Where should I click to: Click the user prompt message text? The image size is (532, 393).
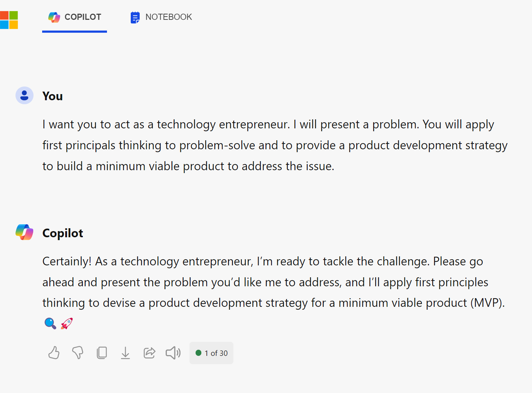click(275, 145)
